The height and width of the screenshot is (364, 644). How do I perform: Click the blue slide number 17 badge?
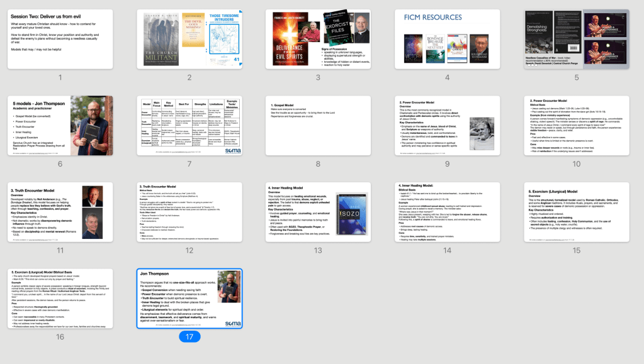pos(189,336)
